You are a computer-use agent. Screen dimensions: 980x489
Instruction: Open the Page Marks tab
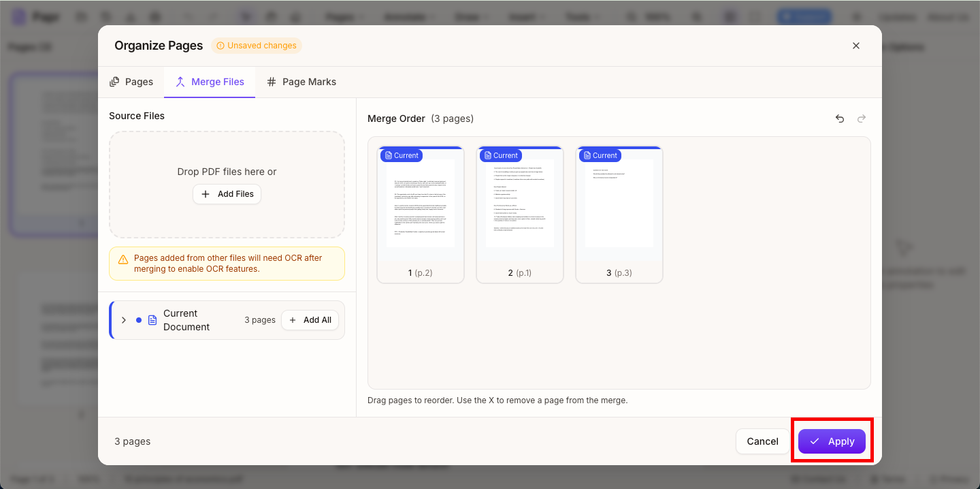[x=301, y=82]
